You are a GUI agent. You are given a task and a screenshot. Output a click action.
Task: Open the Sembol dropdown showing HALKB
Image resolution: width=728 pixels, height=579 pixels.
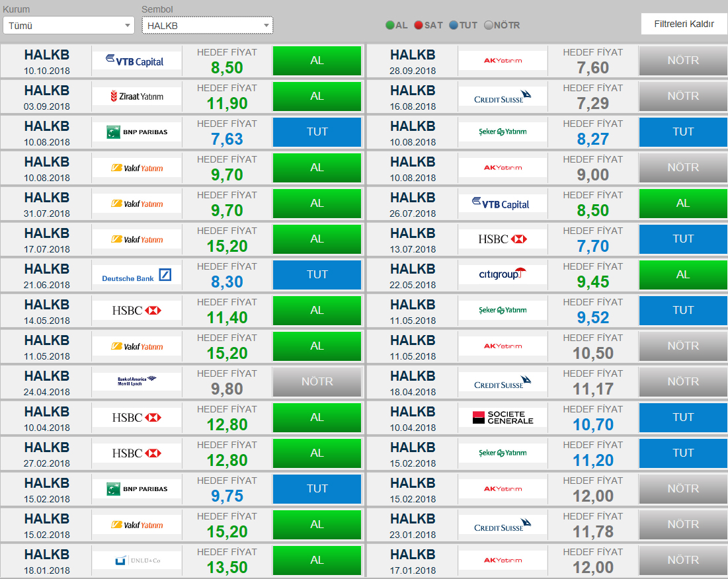point(207,26)
